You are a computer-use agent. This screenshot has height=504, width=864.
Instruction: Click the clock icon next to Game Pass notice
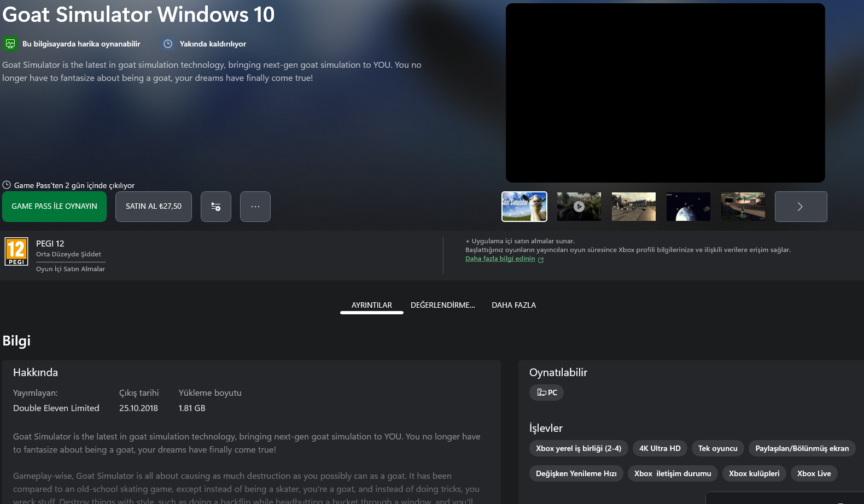click(x=7, y=185)
